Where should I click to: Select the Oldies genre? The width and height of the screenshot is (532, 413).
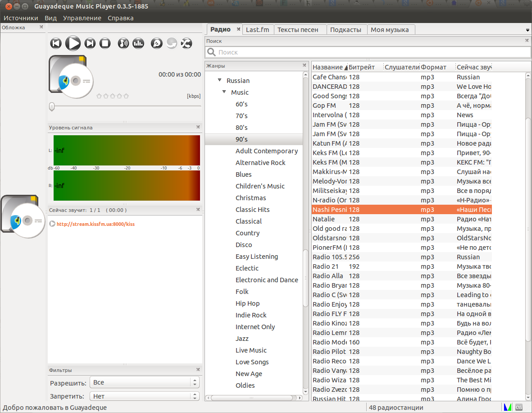pos(245,385)
